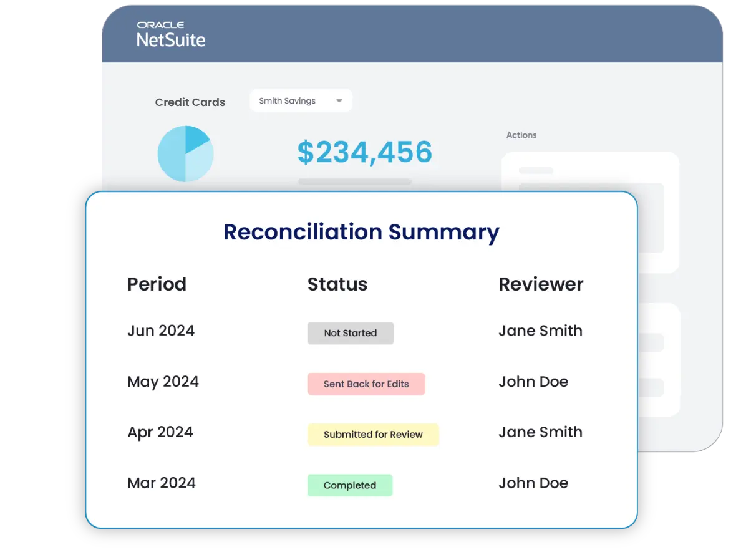746x560 pixels.
Task: Select the pie chart under Credit Cards
Action: point(185,153)
